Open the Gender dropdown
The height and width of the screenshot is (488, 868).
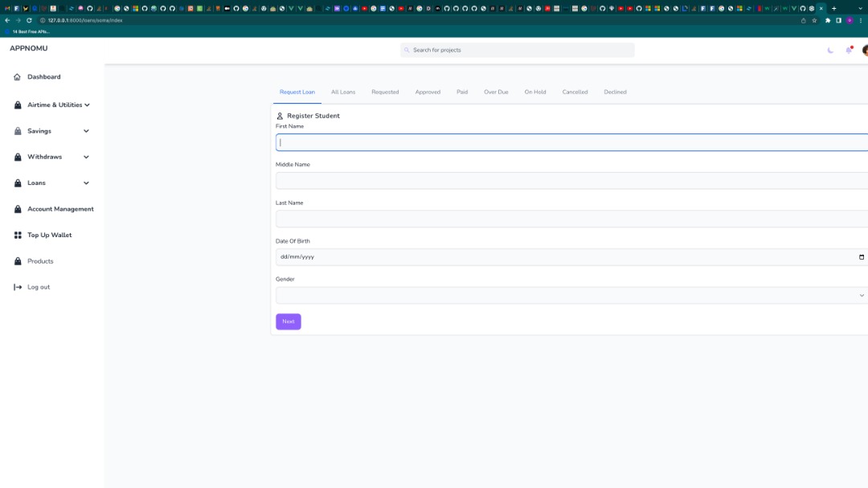pyautogui.click(x=860, y=295)
